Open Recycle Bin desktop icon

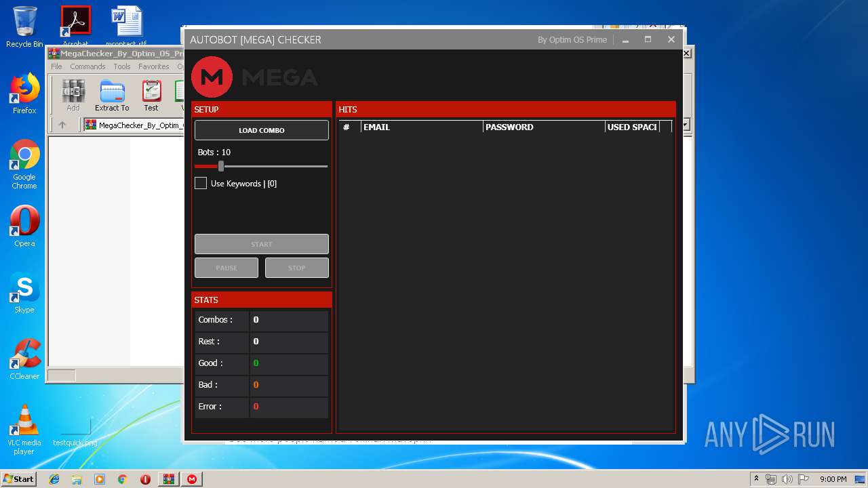coord(24,27)
